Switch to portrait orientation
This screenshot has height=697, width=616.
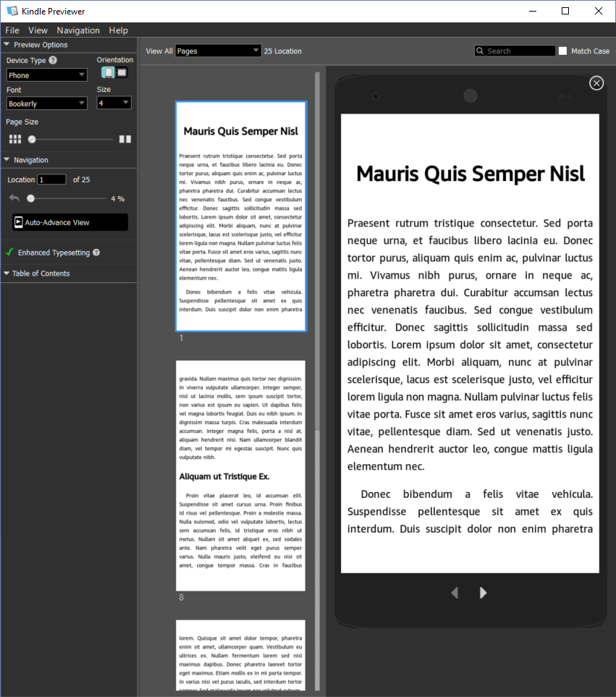(x=109, y=72)
